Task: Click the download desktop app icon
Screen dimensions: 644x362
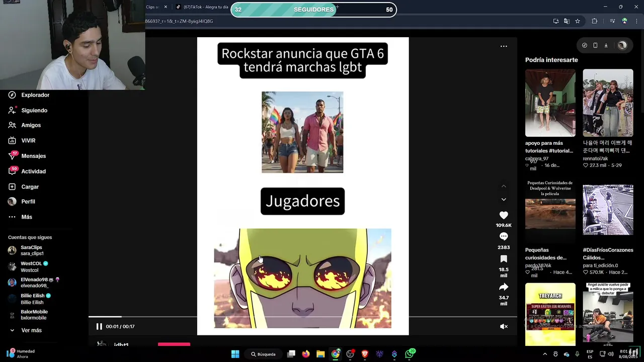Action: tap(606, 45)
